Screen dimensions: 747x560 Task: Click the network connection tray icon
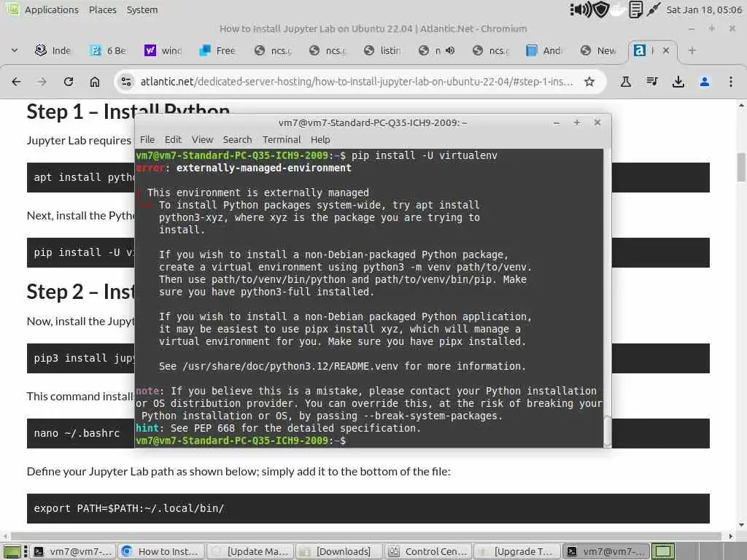654,9
